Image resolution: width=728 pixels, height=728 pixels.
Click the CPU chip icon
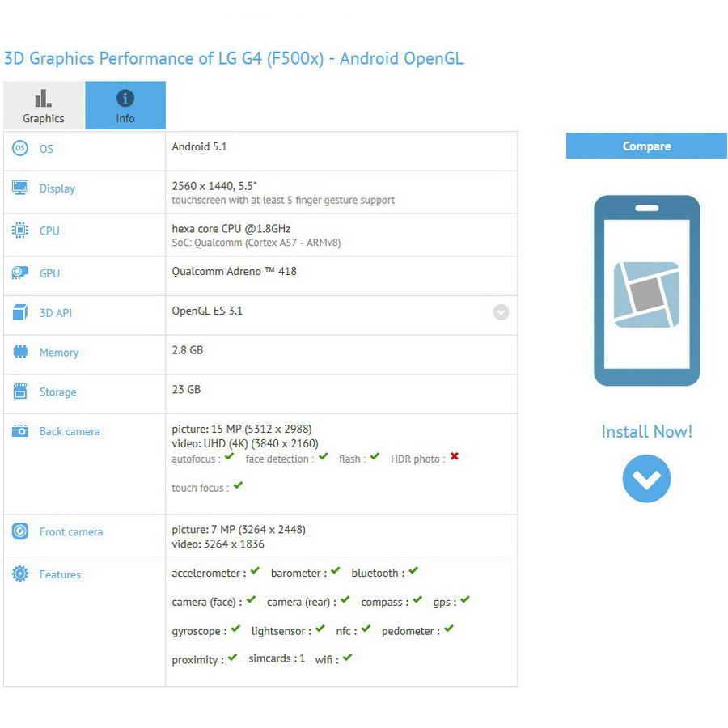(20, 231)
